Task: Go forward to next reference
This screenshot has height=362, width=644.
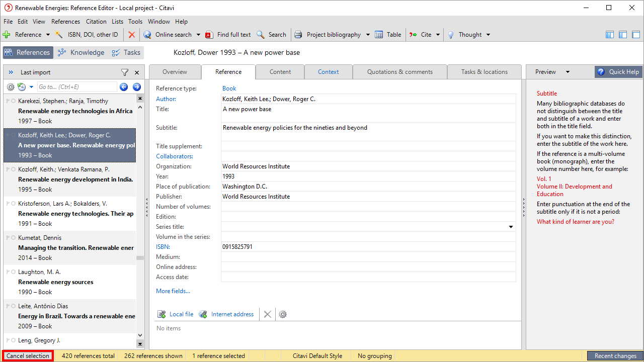Action: pyautogui.click(x=136, y=87)
